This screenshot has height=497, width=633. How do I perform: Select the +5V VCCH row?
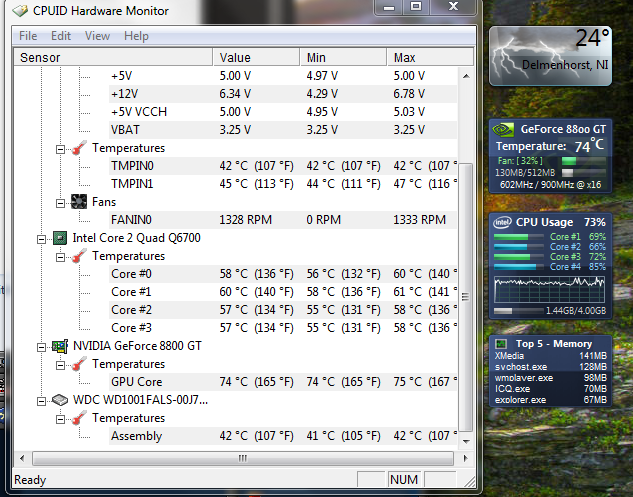tap(283, 112)
